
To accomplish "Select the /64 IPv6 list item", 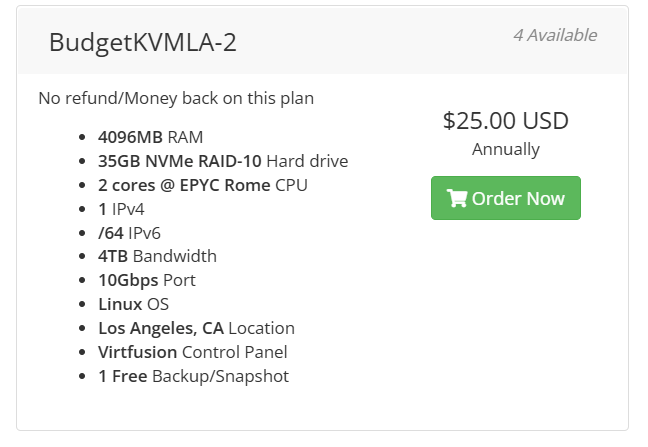I will 129,232.
